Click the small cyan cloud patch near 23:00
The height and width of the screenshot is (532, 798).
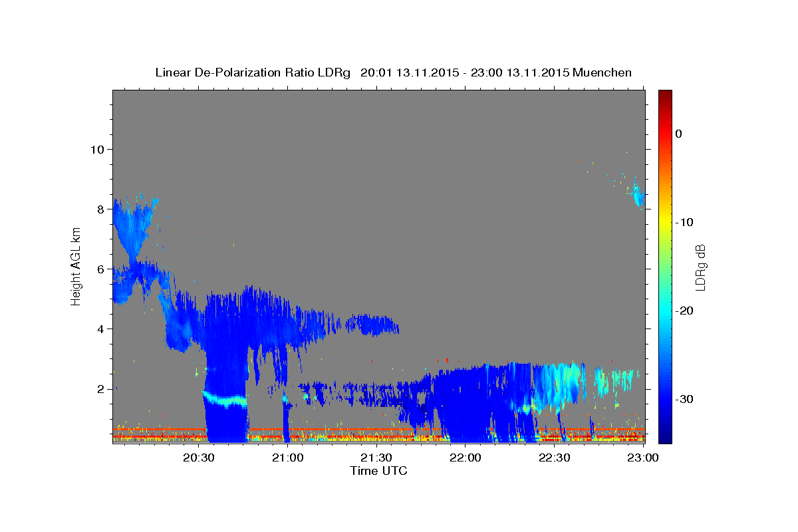coord(637,193)
